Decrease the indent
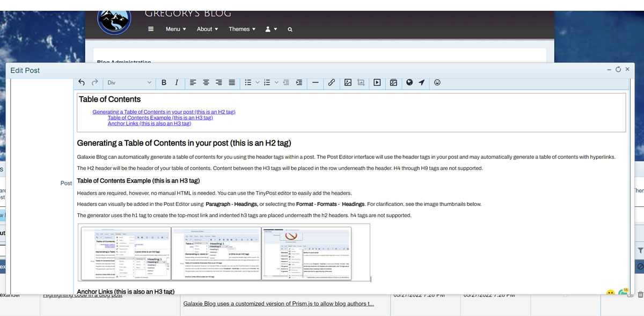This screenshot has width=644, height=316. [x=286, y=82]
